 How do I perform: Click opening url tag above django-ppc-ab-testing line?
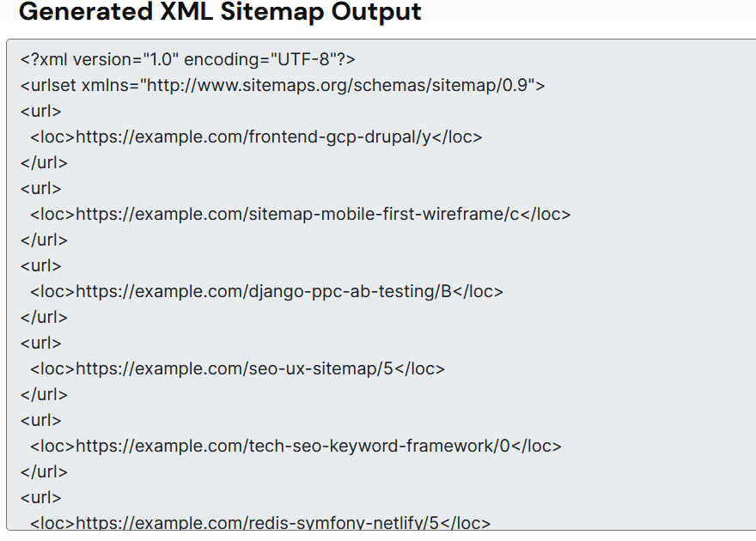point(41,265)
